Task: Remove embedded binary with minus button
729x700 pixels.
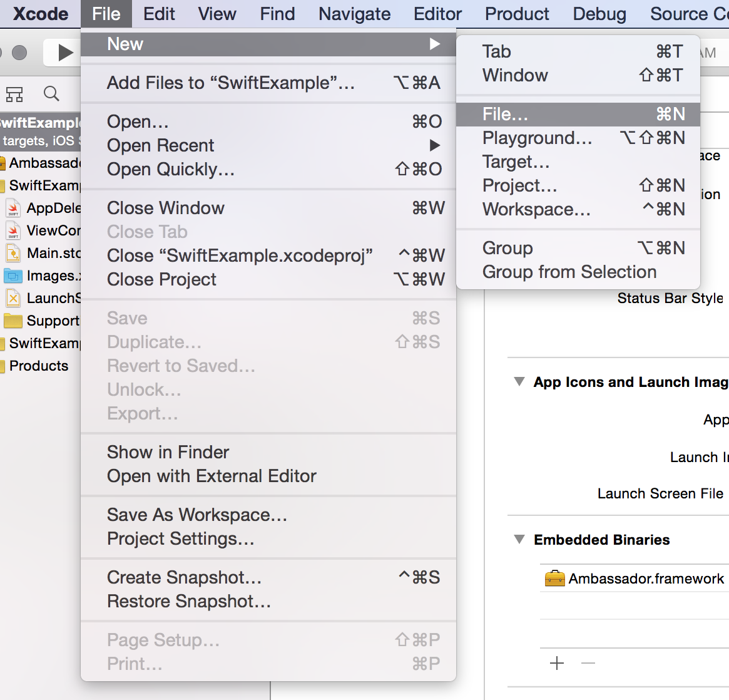Action: pyautogui.click(x=588, y=663)
